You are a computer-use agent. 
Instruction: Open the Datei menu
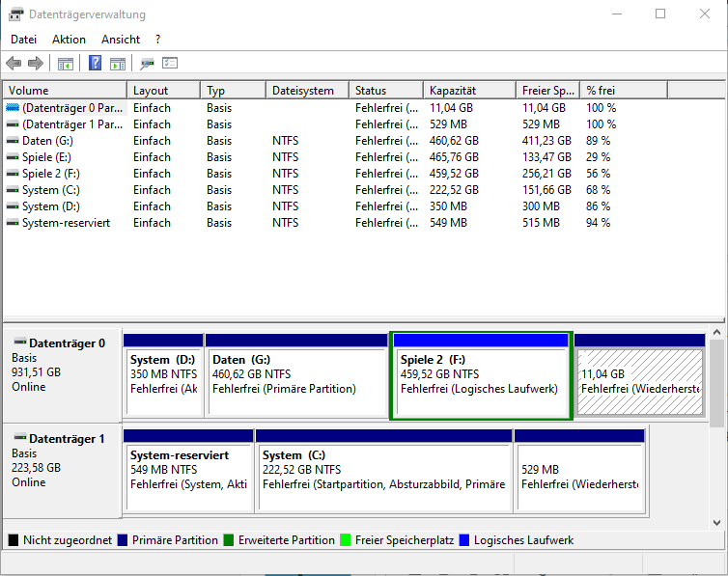tap(23, 40)
